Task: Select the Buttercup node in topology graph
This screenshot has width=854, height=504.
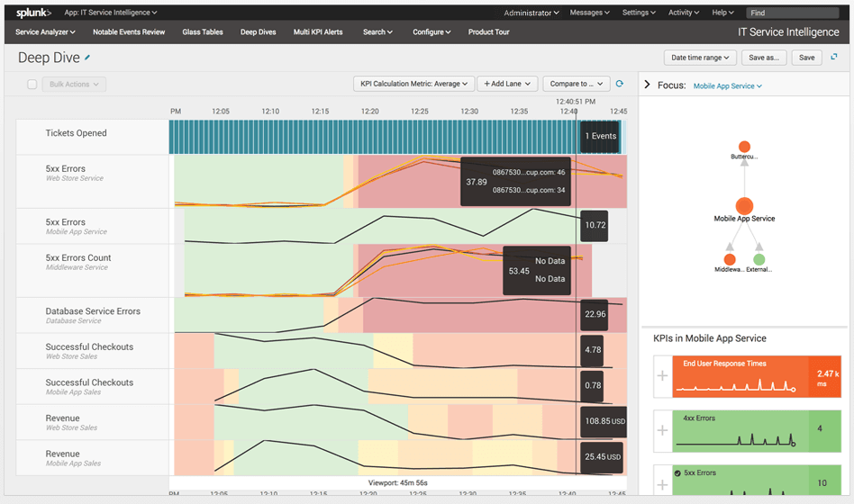Action: click(x=744, y=147)
